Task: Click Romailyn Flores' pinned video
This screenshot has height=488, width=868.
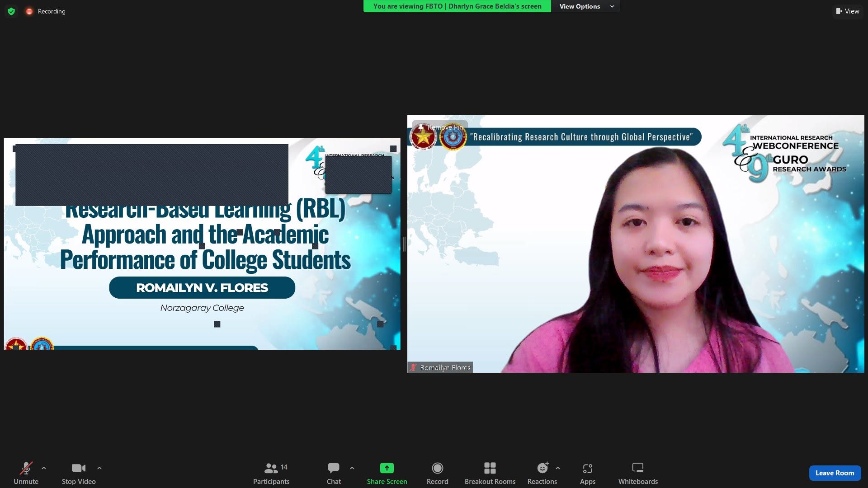Action: click(x=636, y=244)
